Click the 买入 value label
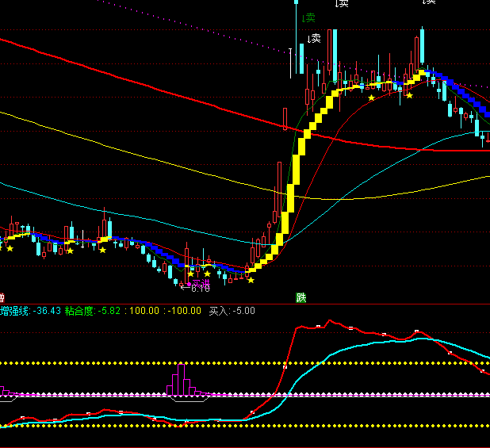Screen dimensions: 490x448 pos(232,311)
